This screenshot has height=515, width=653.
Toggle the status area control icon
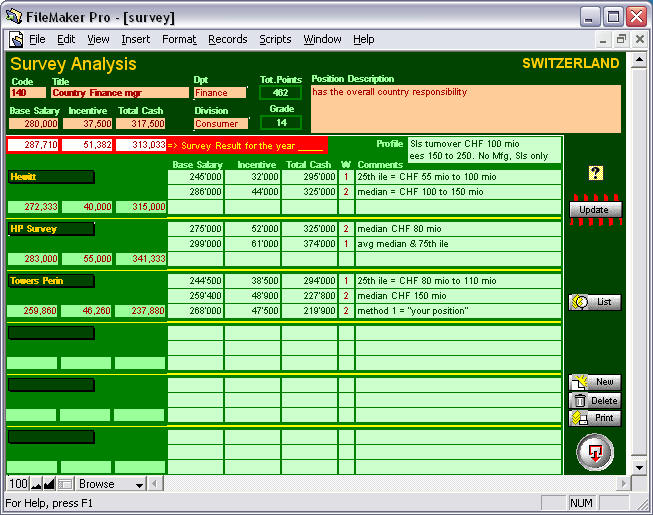(64, 484)
